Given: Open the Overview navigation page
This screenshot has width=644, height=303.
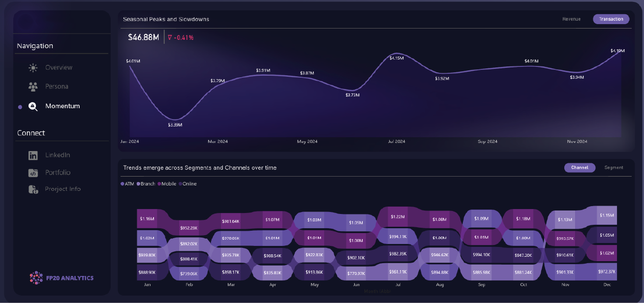Looking at the screenshot, I should [x=59, y=68].
